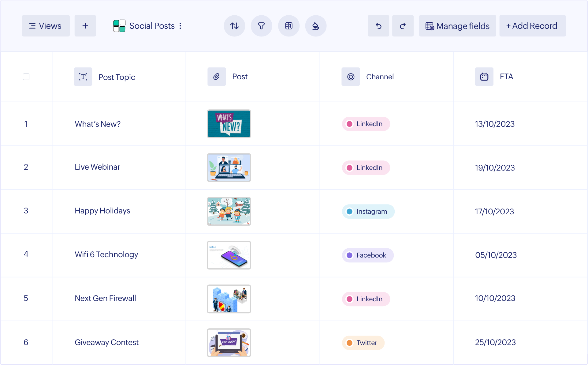
Task: Click the row height table icon
Action: [288, 26]
